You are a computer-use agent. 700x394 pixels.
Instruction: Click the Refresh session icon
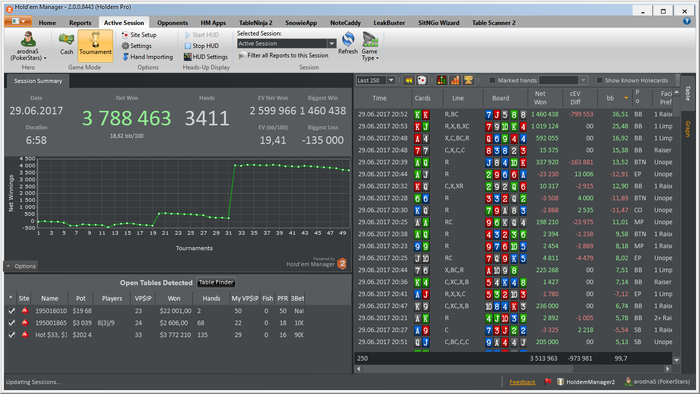pos(348,40)
